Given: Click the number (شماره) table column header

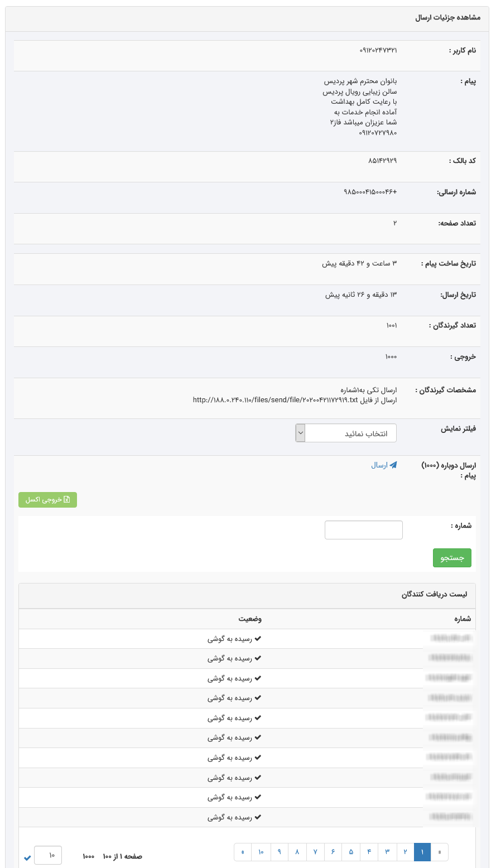Looking at the screenshot, I should (x=463, y=619).
